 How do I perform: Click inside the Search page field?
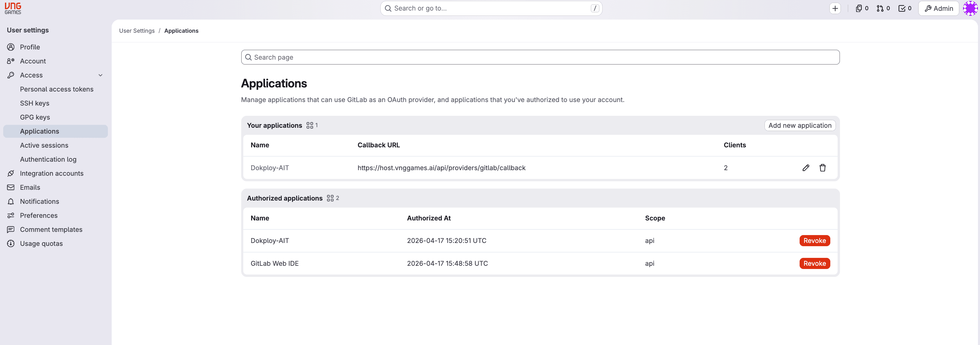[540, 57]
